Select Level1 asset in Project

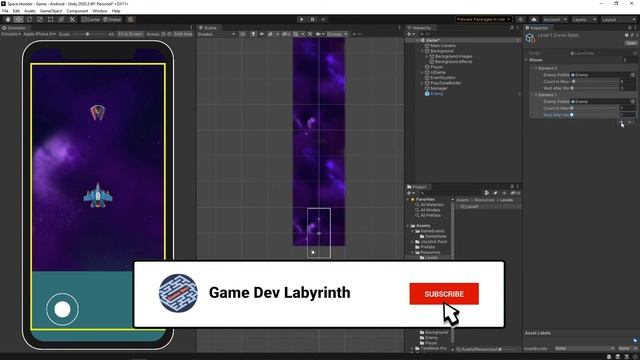point(471,207)
